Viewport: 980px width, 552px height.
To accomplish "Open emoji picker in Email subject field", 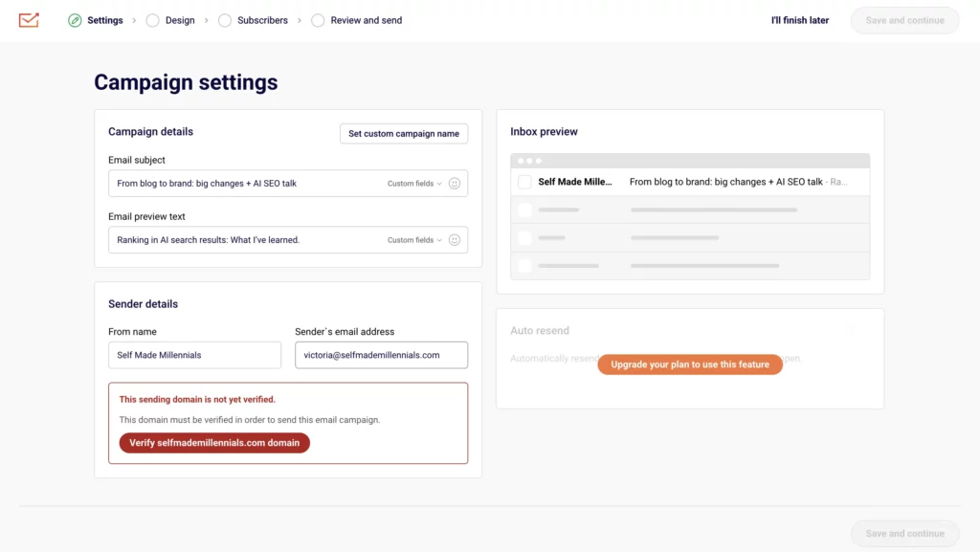I will coord(455,184).
